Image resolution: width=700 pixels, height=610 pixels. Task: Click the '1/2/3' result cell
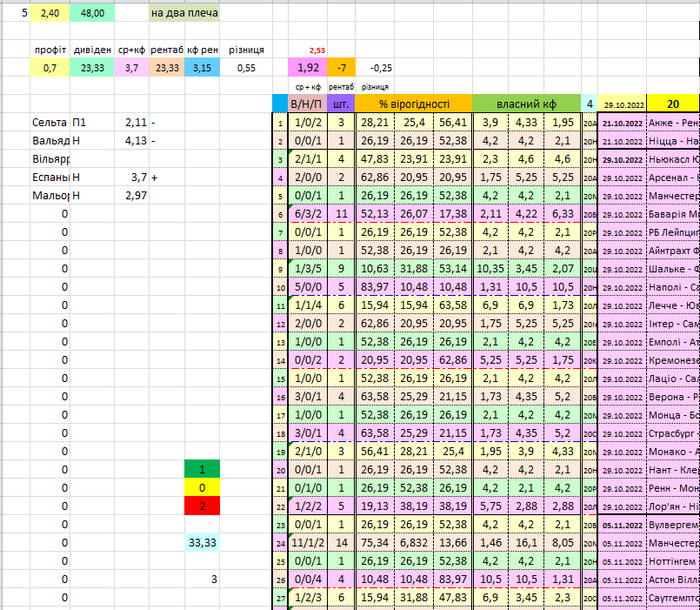click(x=308, y=597)
